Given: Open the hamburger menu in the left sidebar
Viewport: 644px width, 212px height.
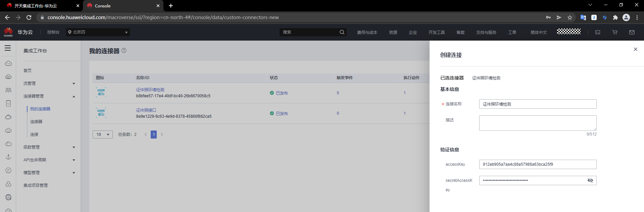Looking at the screenshot, I should (8, 48).
